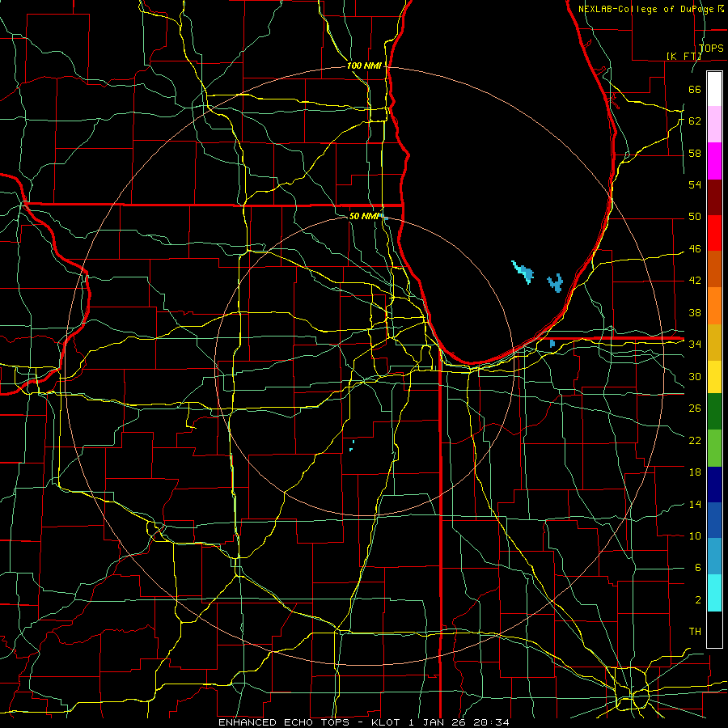Click the 62 legend value
Viewport: 728px width, 728px height.
tap(695, 121)
